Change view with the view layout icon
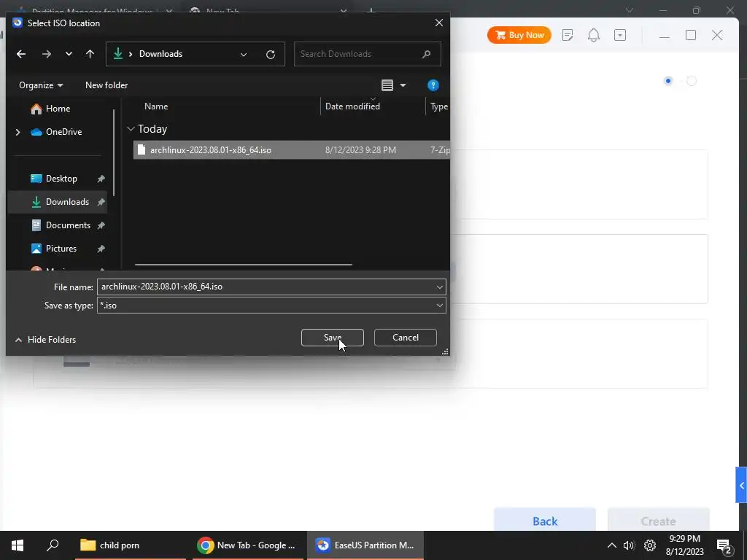This screenshot has height=560, width=747. (387, 85)
